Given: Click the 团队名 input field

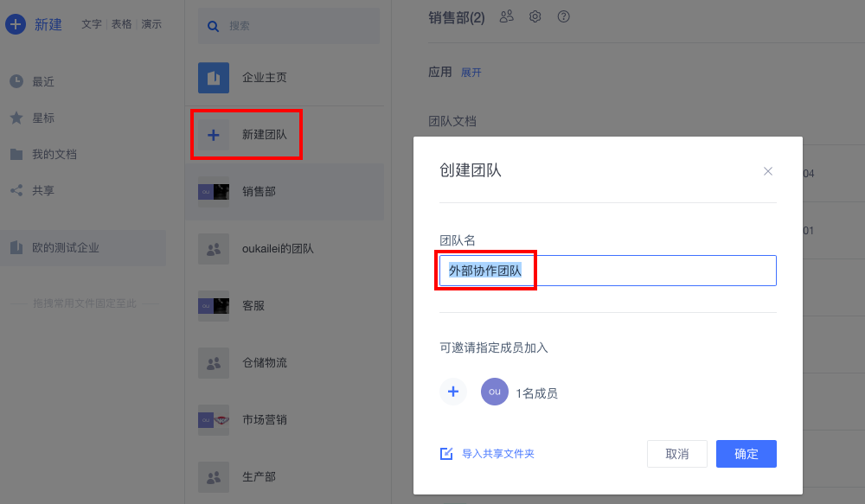Looking at the screenshot, I should 608,271.
